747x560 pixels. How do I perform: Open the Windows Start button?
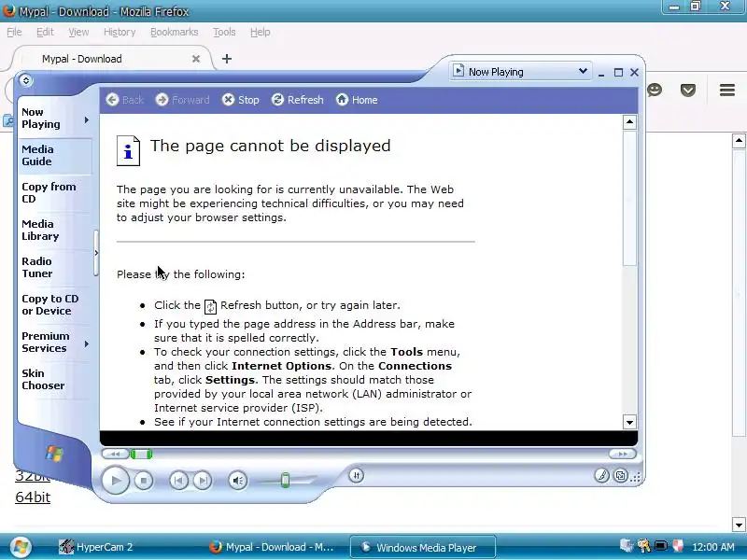click(20, 547)
